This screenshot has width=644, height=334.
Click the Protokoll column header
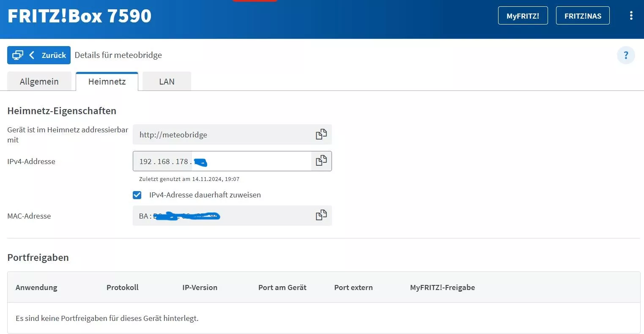(123, 287)
